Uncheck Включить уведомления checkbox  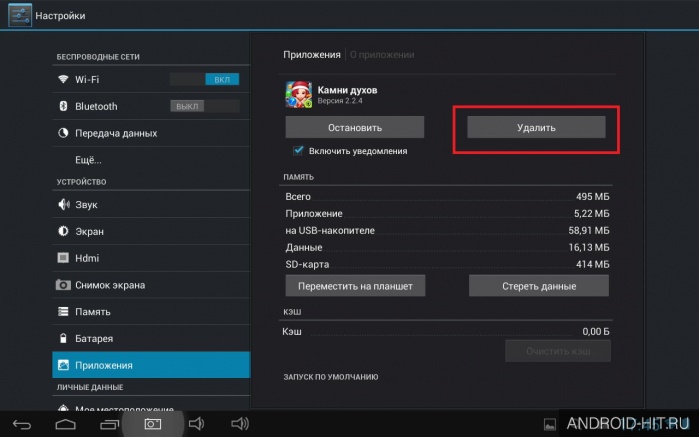tap(298, 150)
